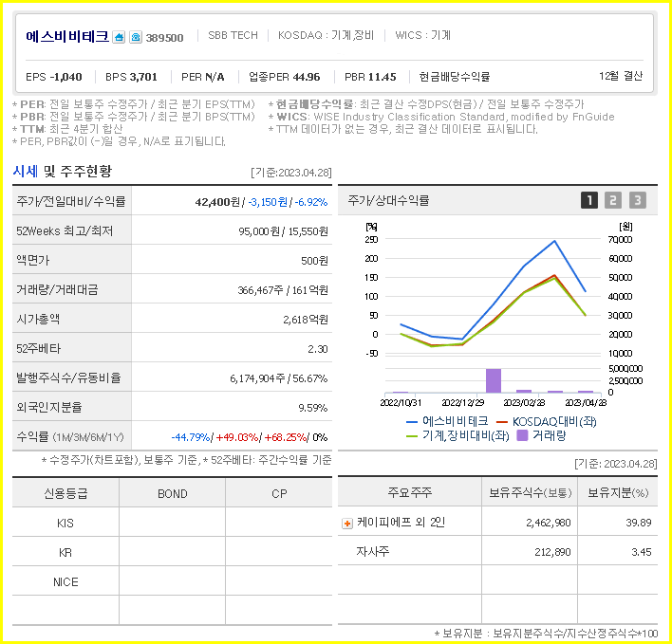Click WICS : 기계 label
672x644 pixels.
(x=422, y=35)
